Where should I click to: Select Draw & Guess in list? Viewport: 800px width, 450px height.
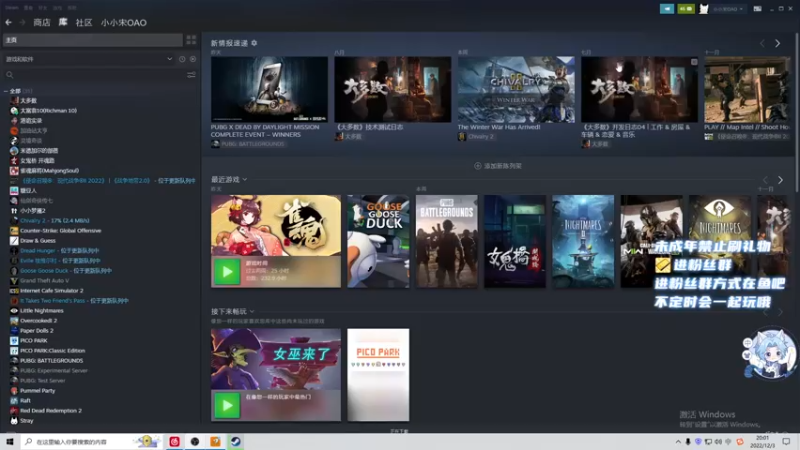click(38, 240)
